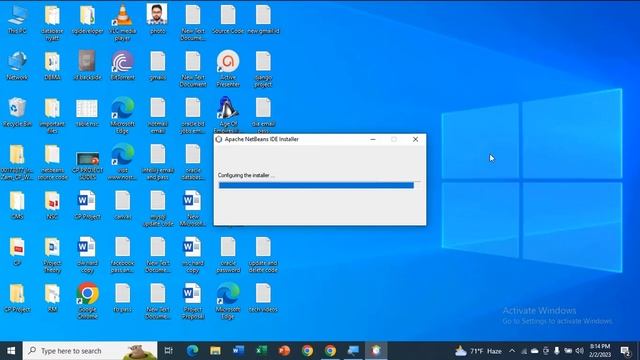Screen dimensions: 640x360
Task: Select the RM folder icon
Action: pos(52,298)
